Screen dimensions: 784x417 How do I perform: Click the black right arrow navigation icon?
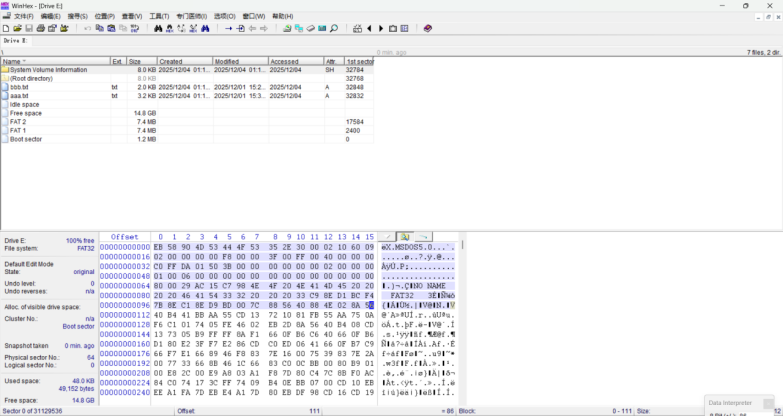[x=381, y=28]
